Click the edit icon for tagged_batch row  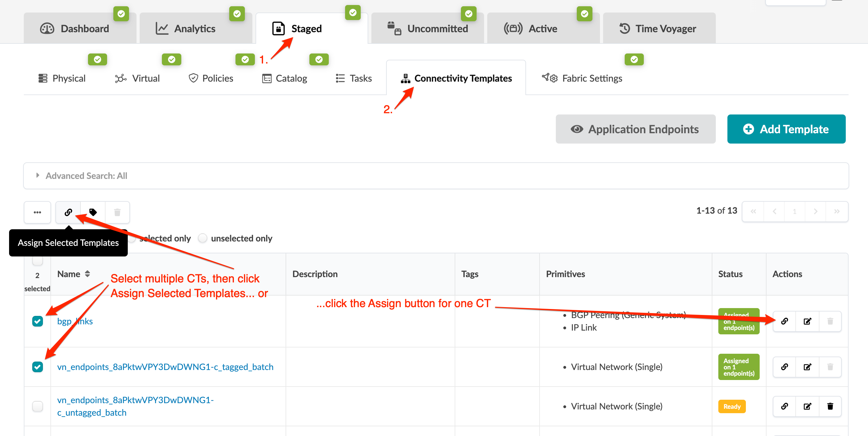tap(807, 367)
